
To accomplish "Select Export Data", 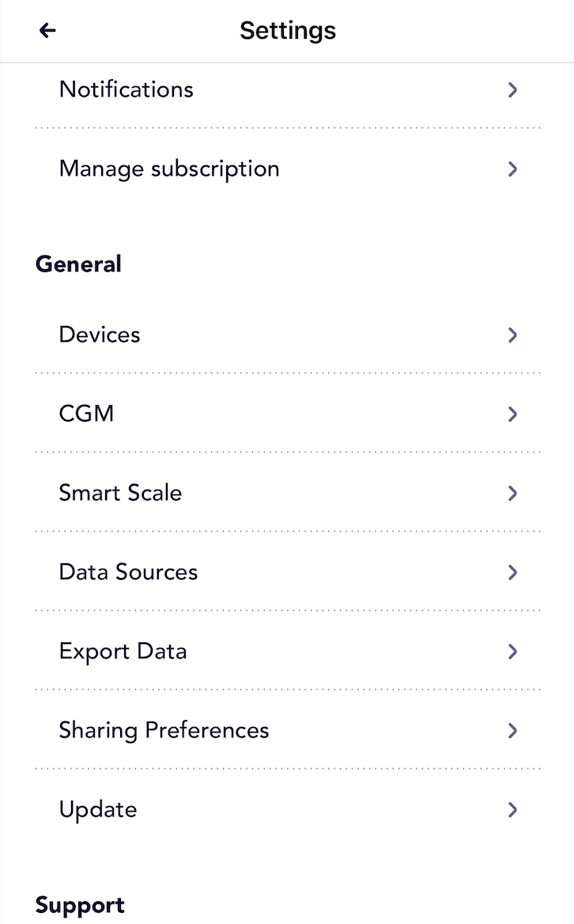I will point(123,651).
